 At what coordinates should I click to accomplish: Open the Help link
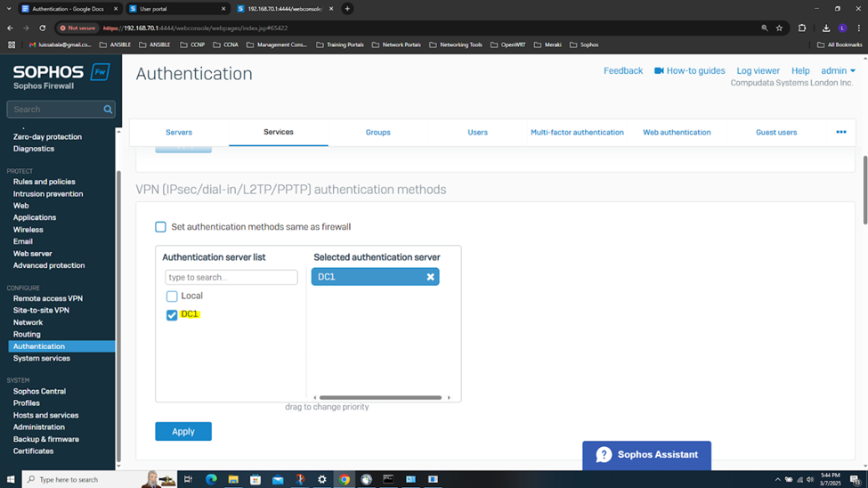[800, 71]
